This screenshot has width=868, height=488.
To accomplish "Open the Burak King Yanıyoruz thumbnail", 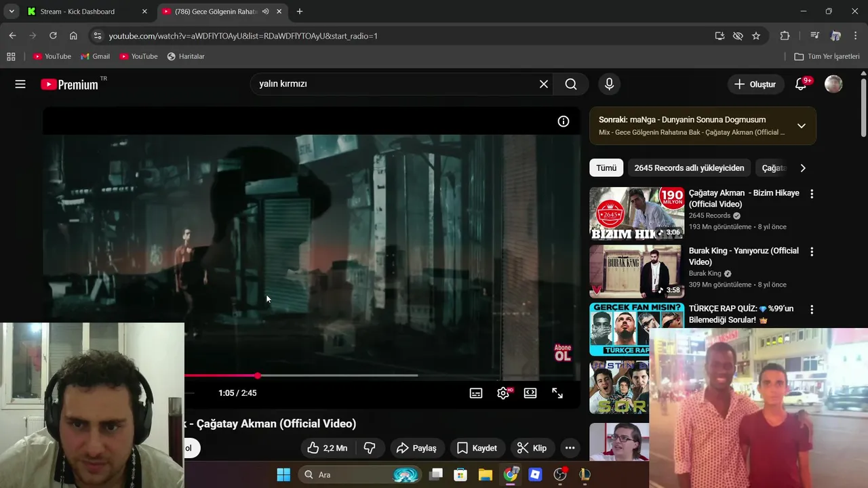I will click(637, 271).
